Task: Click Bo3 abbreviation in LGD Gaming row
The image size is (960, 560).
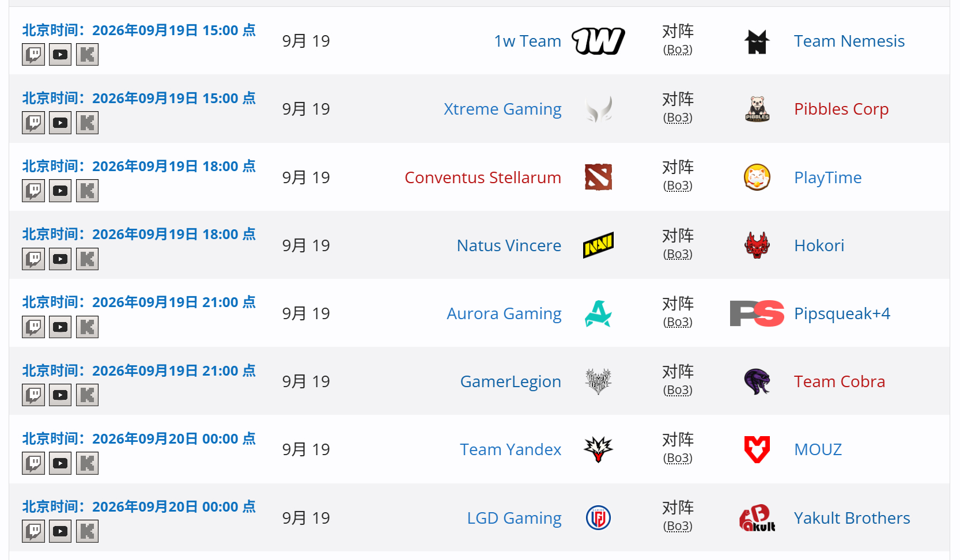Action: [x=678, y=526]
